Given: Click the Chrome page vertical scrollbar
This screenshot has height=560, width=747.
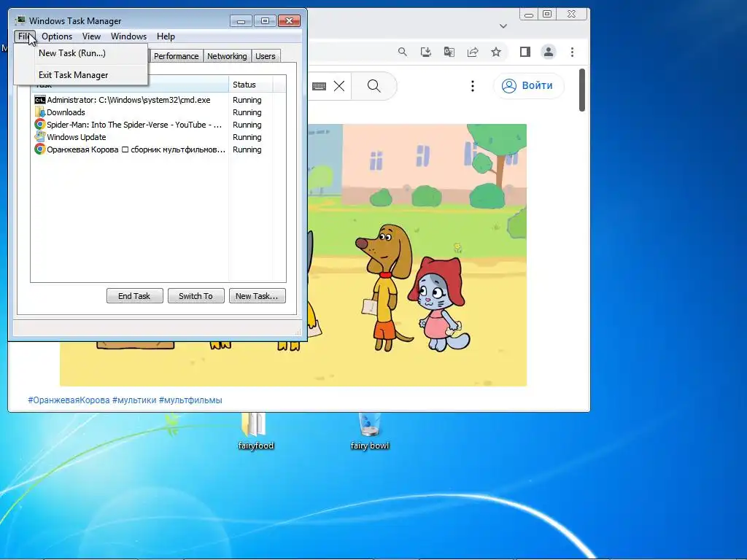Looking at the screenshot, I should [582, 90].
